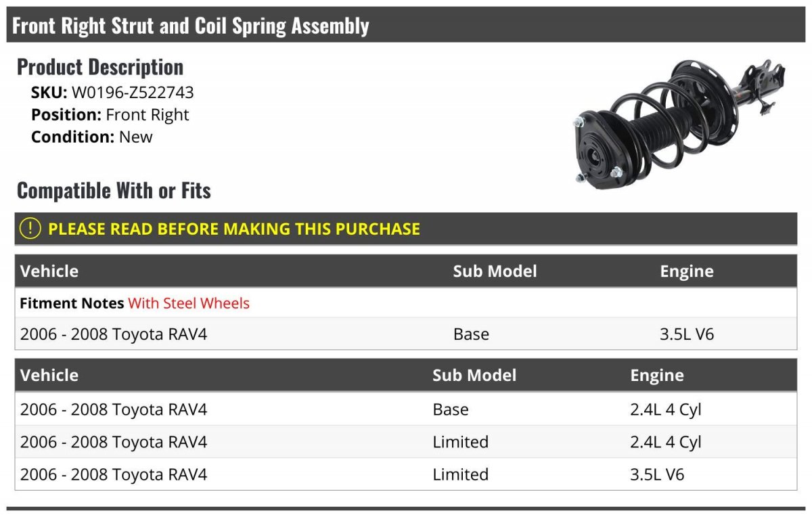Select the RAV4 Base 3.5L V6 row
812x517 pixels.
[406, 334]
